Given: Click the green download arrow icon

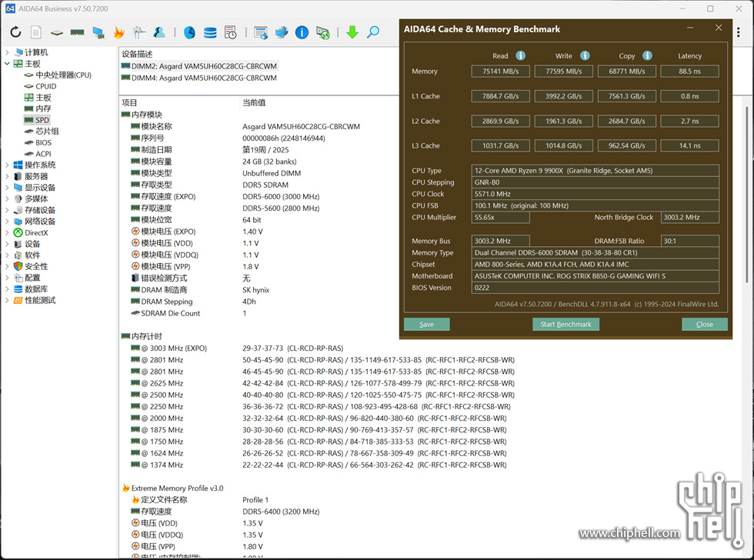Looking at the screenshot, I should (x=352, y=32).
